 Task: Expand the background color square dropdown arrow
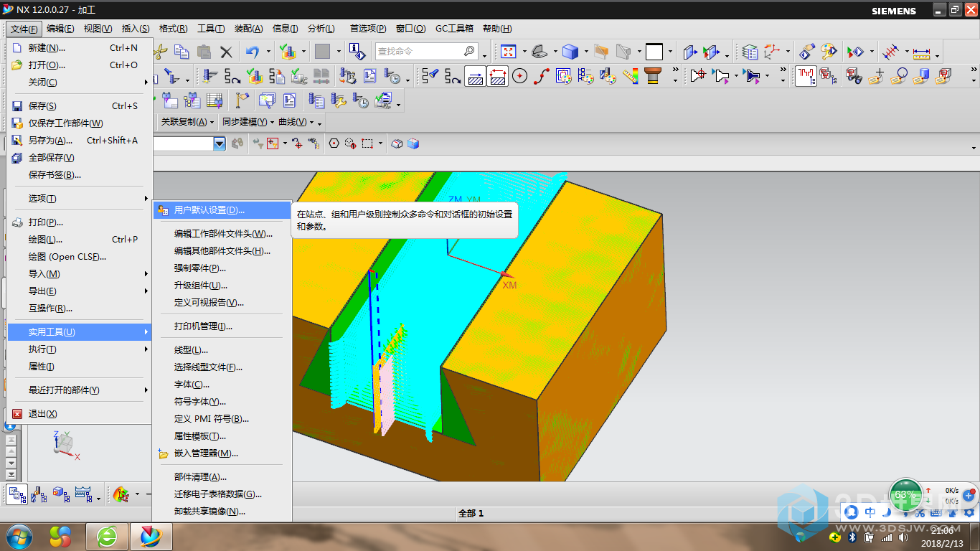point(671,52)
